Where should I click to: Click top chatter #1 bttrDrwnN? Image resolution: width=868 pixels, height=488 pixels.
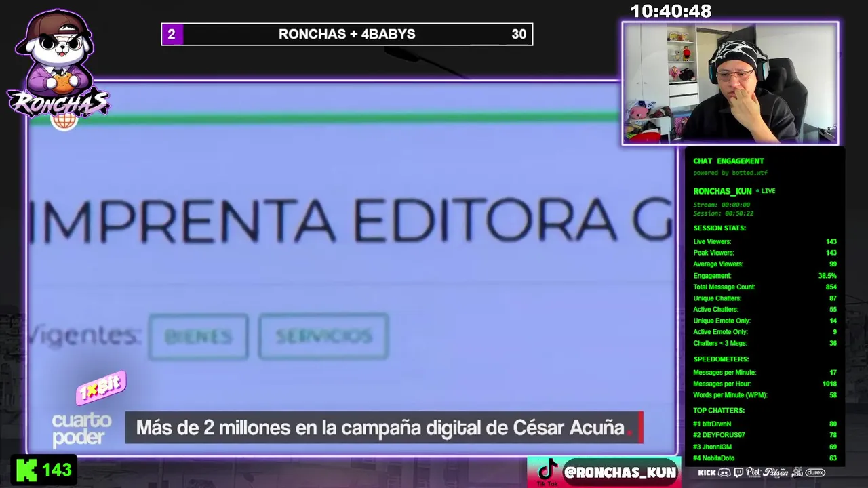coord(765,424)
